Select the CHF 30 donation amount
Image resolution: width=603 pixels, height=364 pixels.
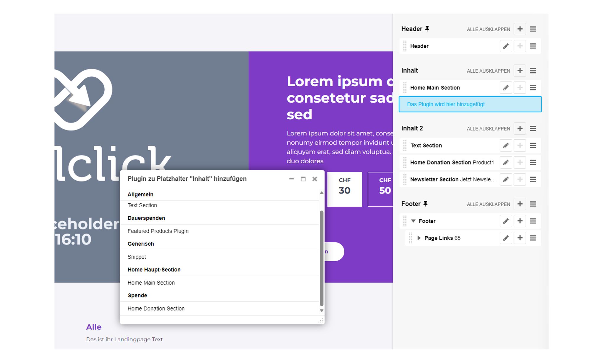click(x=344, y=189)
